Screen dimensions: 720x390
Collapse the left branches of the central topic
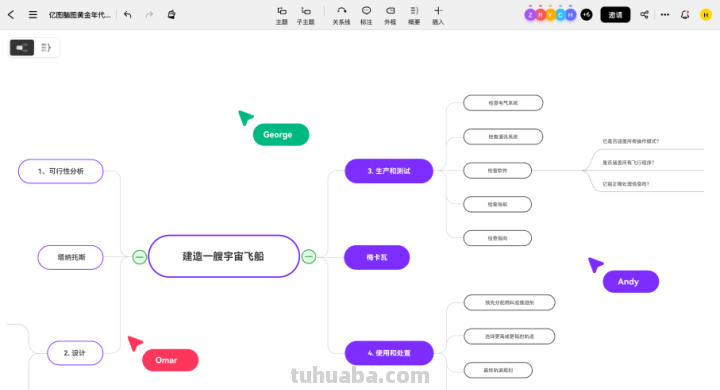click(140, 257)
